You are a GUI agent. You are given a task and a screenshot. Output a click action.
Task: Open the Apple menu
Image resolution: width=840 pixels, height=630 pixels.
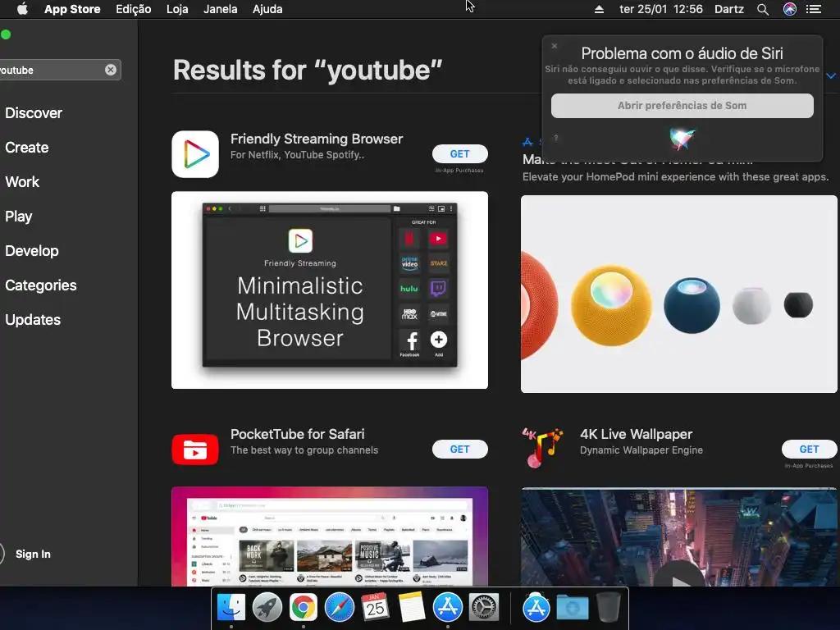pos(22,9)
